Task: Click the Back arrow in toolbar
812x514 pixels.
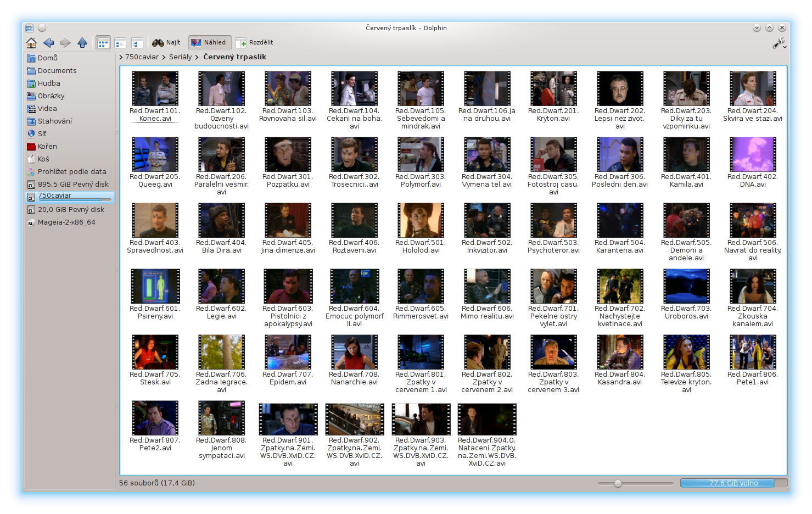Action: click(x=48, y=43)
